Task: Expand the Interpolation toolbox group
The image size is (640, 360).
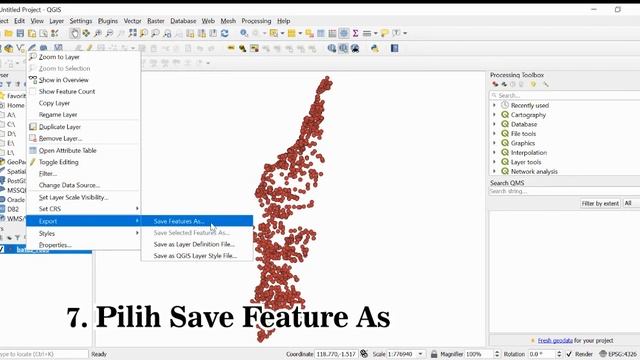Action: 494,152
